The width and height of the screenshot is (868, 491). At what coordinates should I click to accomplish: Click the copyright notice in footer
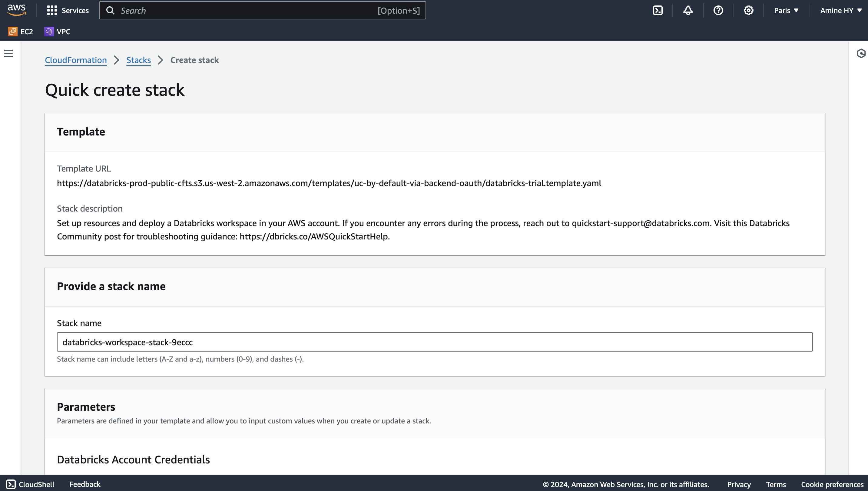point(626,484)
